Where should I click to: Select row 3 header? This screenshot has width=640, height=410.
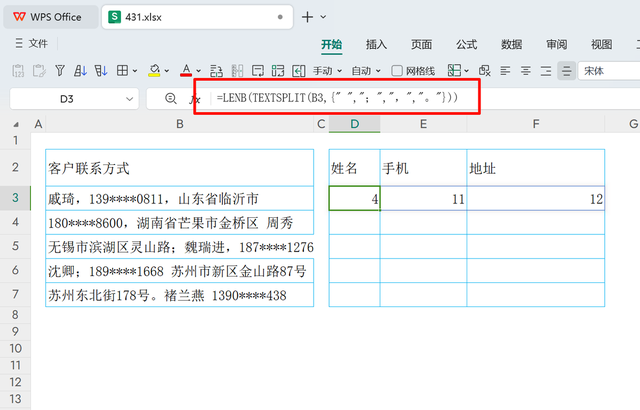[15, 198]
